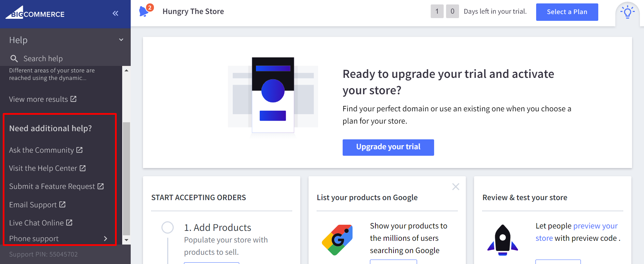
Task: Click the lightbulb tips icon
Action: click(x=627, y=13)
